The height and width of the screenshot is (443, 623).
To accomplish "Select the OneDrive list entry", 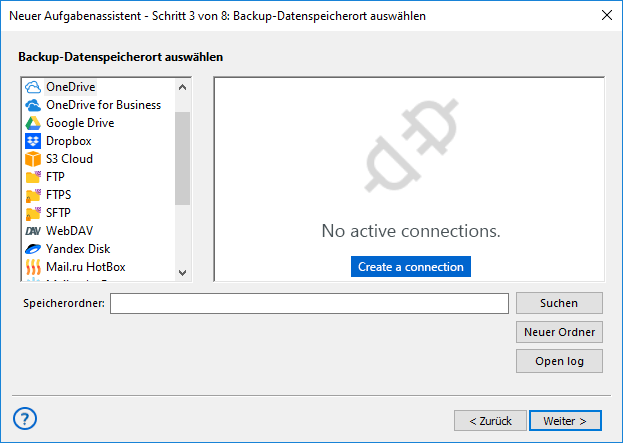I will [71, 87].
